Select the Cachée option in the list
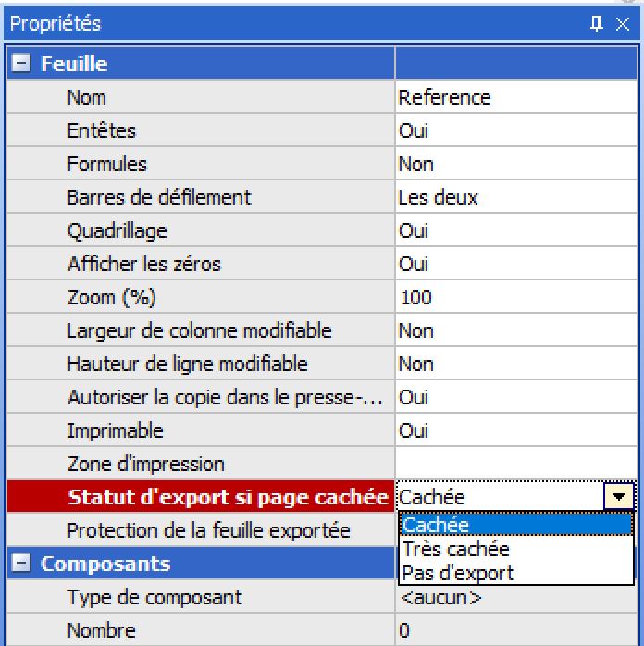The image size is (644, 646). (x=516, y=525)
